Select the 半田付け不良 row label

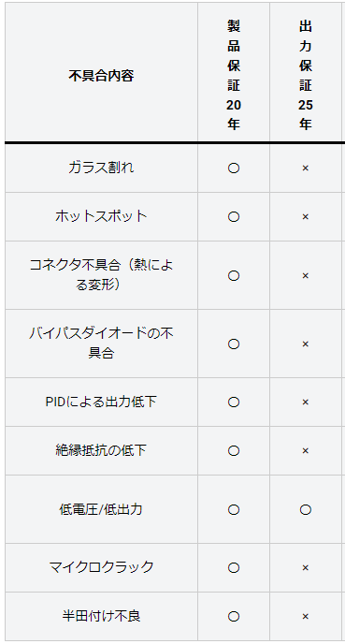(x=101, y=616)
